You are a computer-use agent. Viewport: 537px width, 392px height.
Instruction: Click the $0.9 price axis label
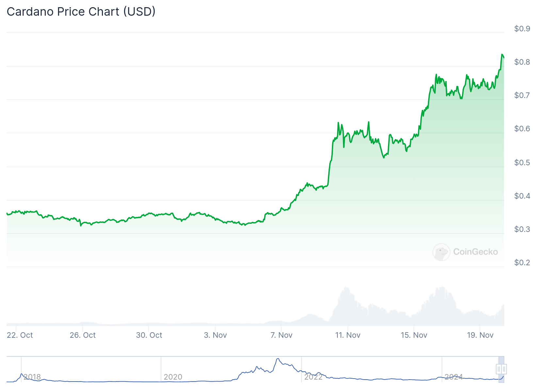click(x=522, y=29)
